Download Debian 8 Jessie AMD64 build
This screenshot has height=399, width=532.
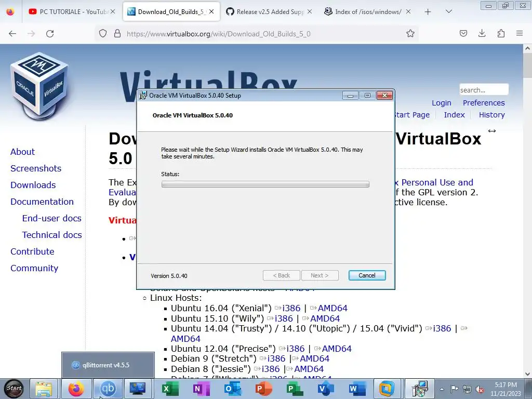(309, 369)
